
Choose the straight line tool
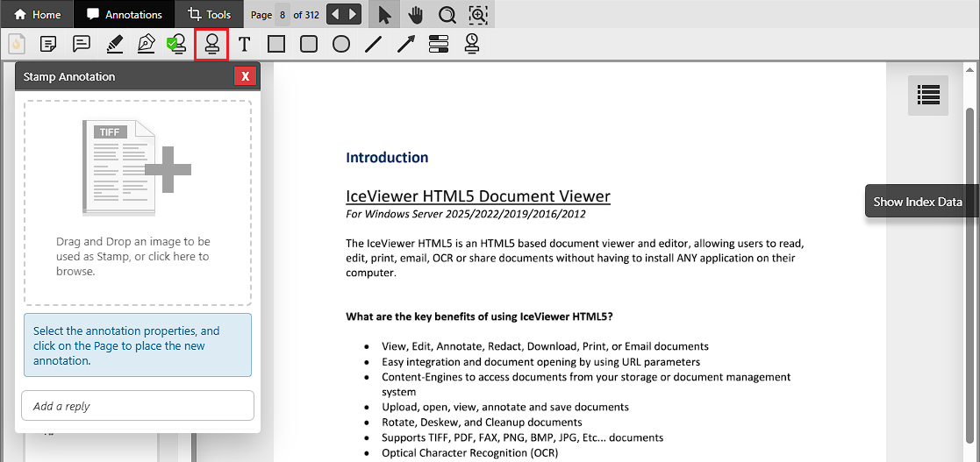pyautogui.click(x=374, y=44)
